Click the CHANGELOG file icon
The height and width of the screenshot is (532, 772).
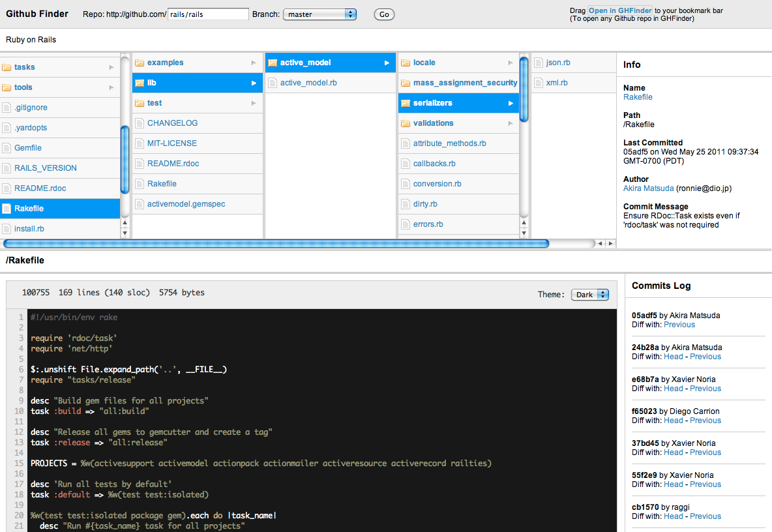click(140, 123)
